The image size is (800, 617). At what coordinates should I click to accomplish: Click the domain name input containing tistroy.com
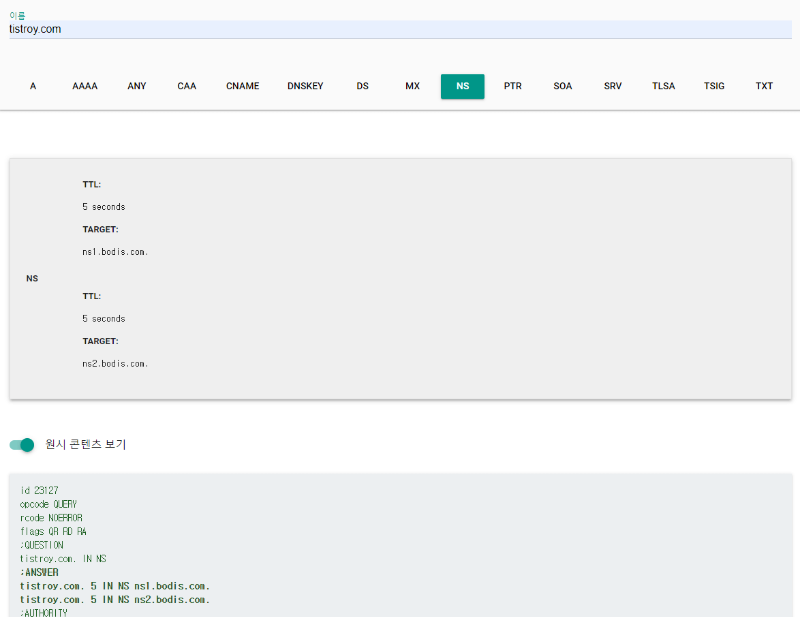[x=400, y=29]
